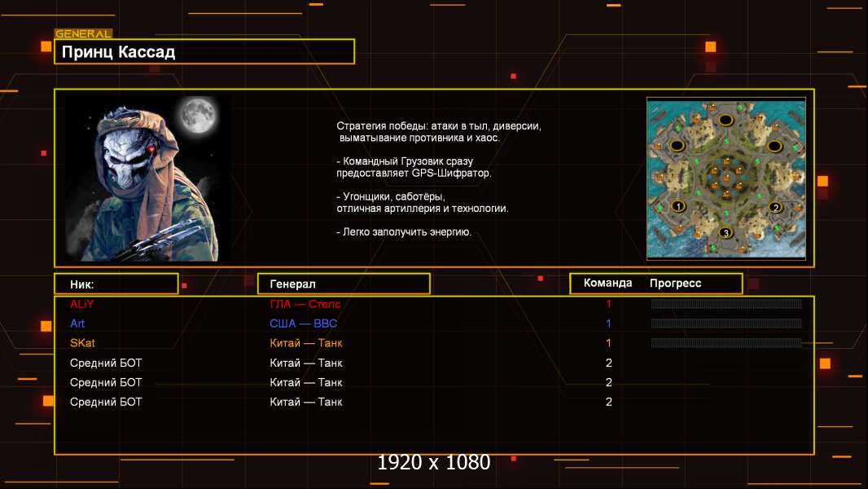
Task: Click SKat's loading progress bar
Action: tap(726, 343)
